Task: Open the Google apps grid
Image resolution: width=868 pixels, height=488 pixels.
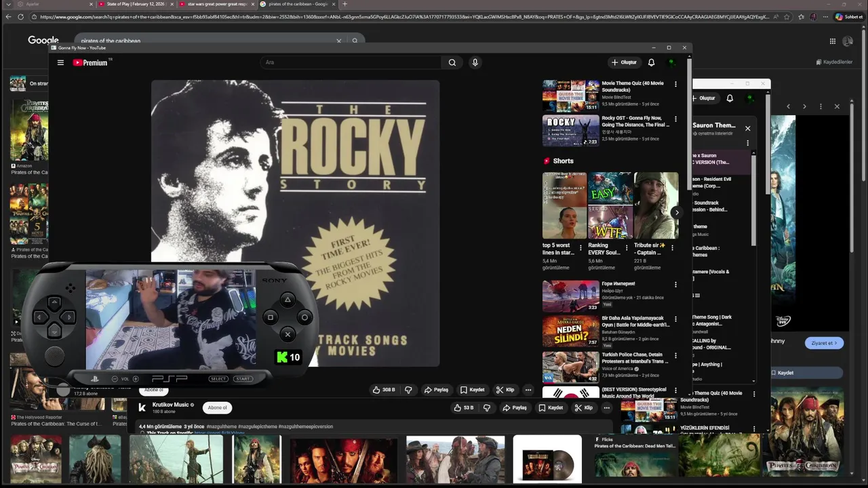Action: [x=832, y=41]
